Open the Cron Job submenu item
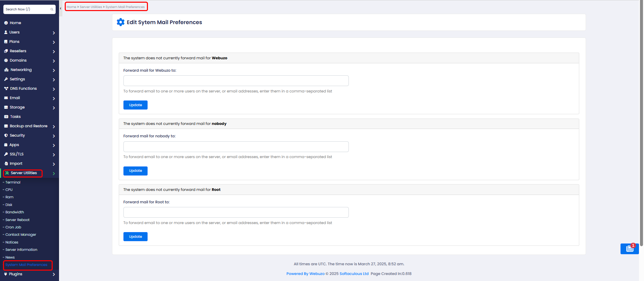Image resolution: width=644 pixels, height=281 pixels. coord(13,227)
